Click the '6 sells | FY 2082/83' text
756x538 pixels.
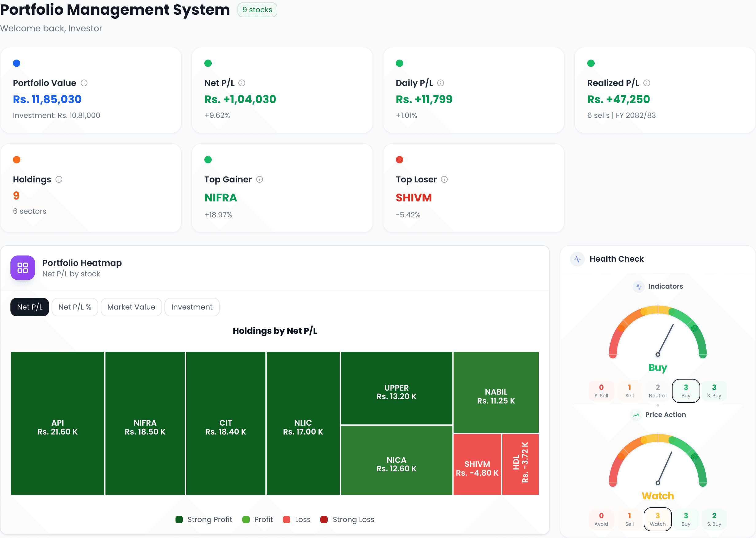coord(621,115)
